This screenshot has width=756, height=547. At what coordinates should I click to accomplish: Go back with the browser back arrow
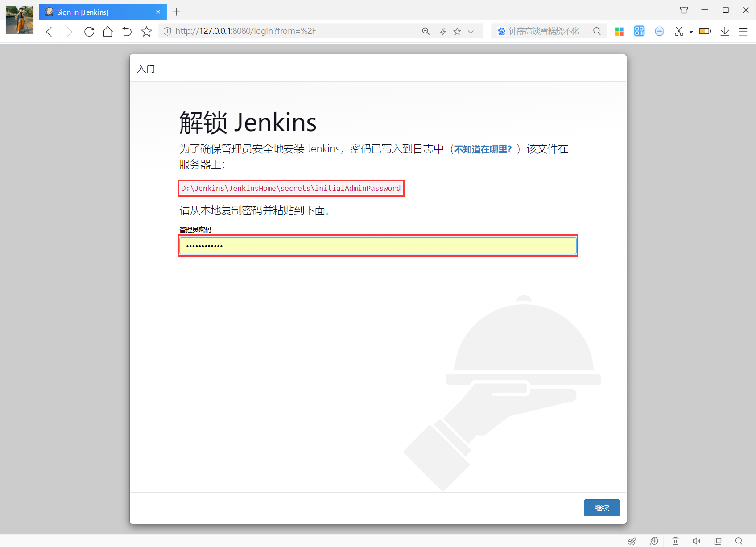(49, 32)
